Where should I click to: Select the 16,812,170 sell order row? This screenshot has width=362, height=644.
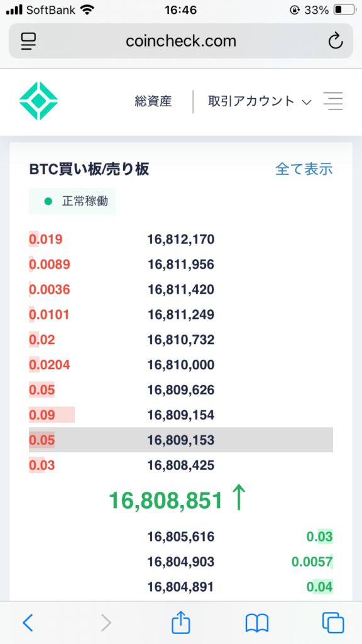coord(181,239)
